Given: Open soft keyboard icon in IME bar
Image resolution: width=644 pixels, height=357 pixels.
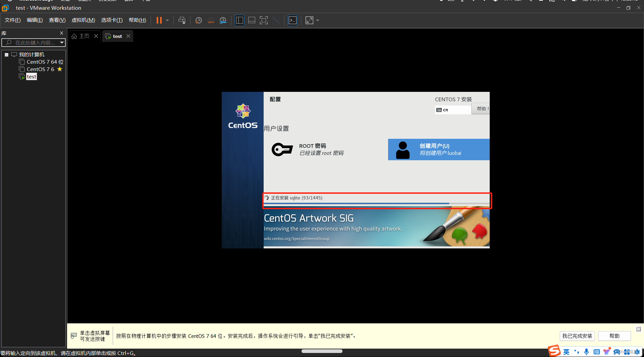Looking at the screenshot, I should pos(596,352).
